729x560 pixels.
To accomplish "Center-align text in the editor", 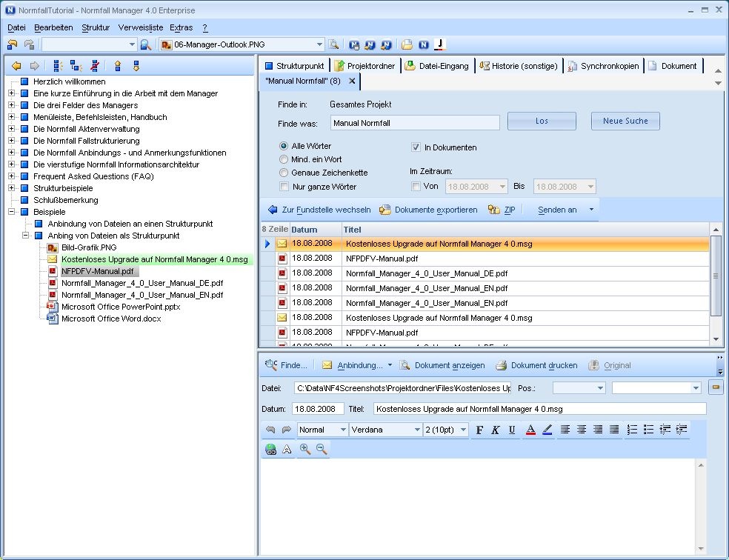I will [581, 430].
